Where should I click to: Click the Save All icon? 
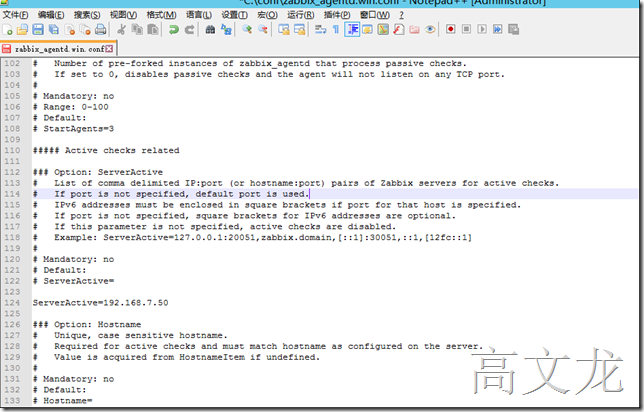coord(54,30)
